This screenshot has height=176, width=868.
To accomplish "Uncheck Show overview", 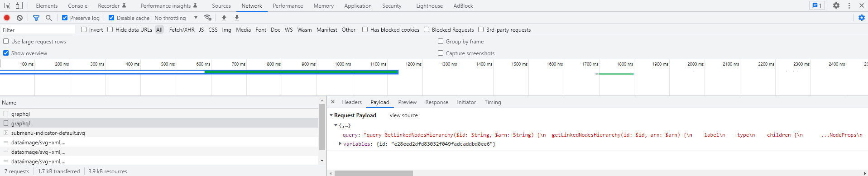I will [x=6, y=53].
